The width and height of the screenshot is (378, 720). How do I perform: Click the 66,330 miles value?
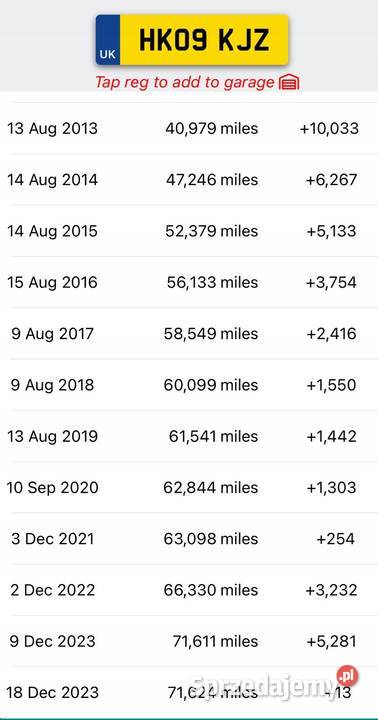[211, 590]
